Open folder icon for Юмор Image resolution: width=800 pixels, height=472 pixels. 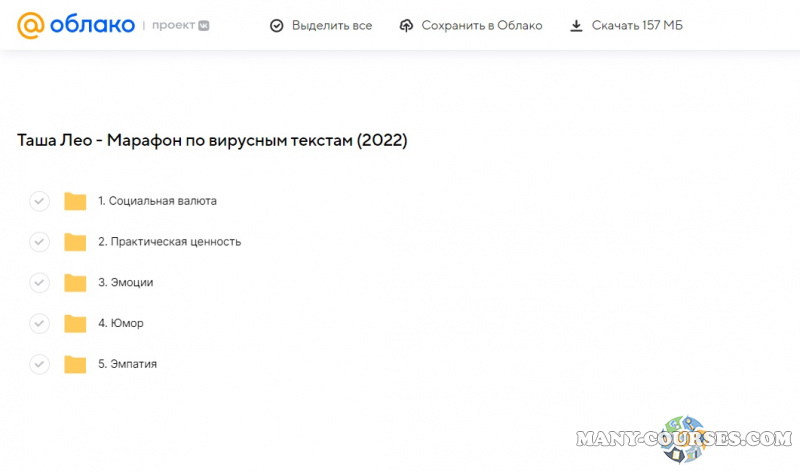pos(75,323)
